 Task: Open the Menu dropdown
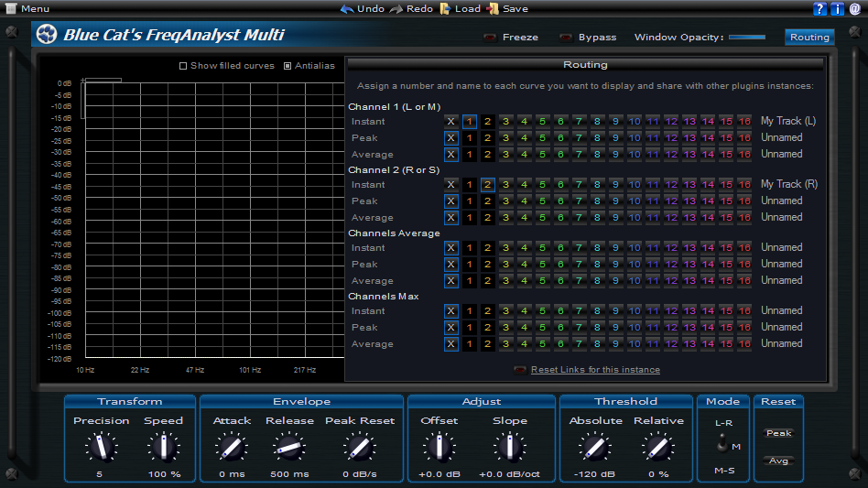coord(27,8)
